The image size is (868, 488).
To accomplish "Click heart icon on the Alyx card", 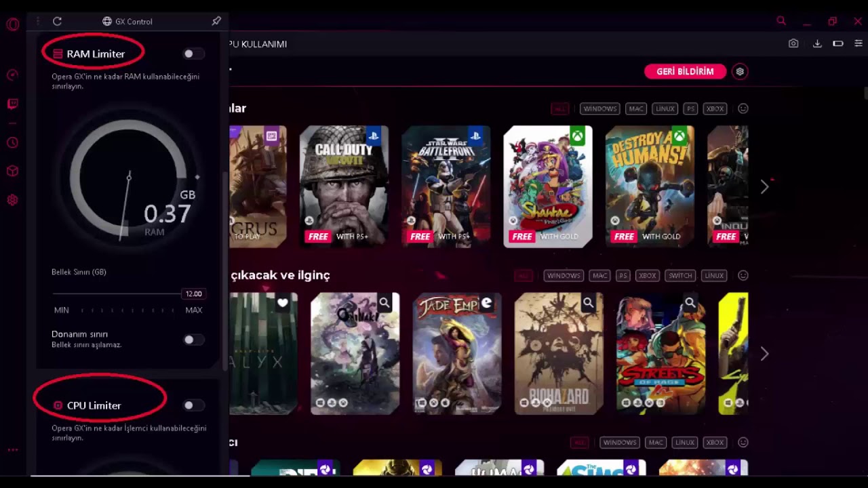I will pyautogui.click(x=283, y=303).
